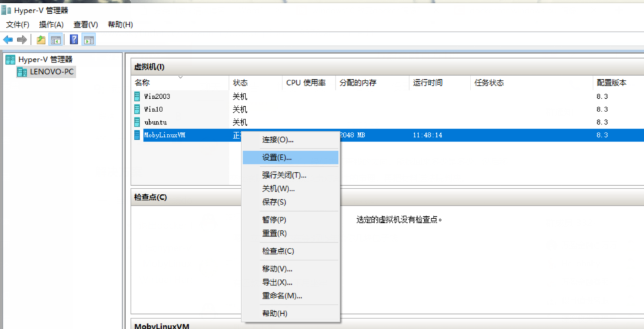The image size is (644, 329).
Task: Click the 11:48:14 uptime value
Action: point(428,135)
